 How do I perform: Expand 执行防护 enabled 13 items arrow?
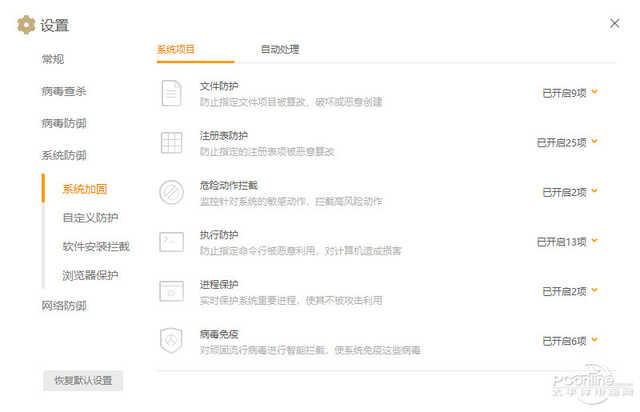pyautogui.click(x=595, y=240)
